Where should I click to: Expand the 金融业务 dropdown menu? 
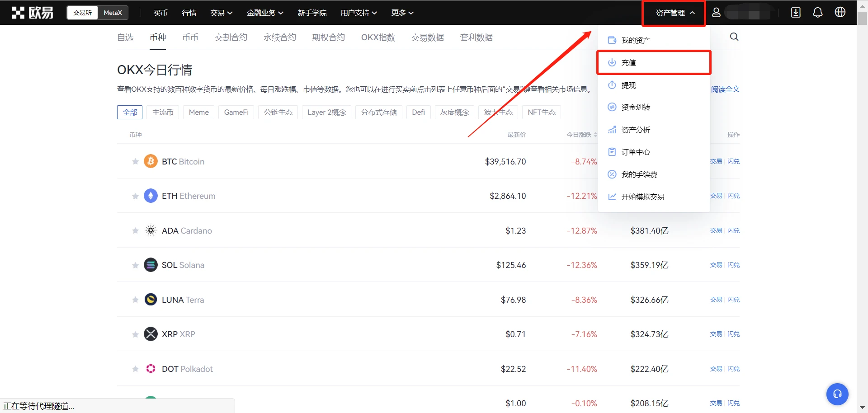(x=265, y=13)
